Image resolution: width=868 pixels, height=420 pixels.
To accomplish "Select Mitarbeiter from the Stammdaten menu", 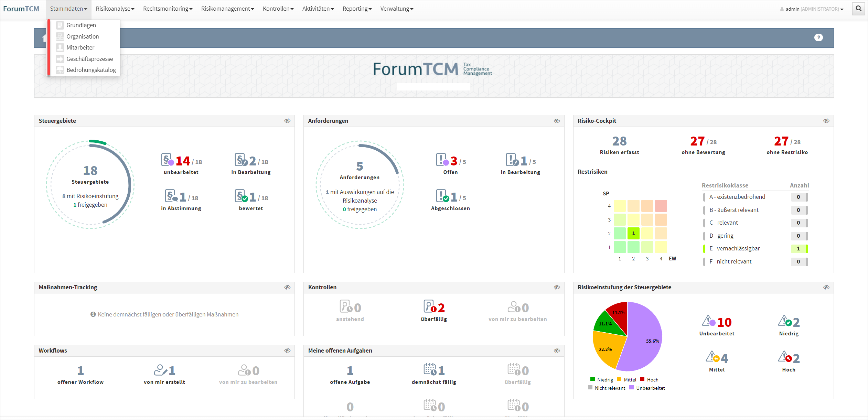I will 80,47.
